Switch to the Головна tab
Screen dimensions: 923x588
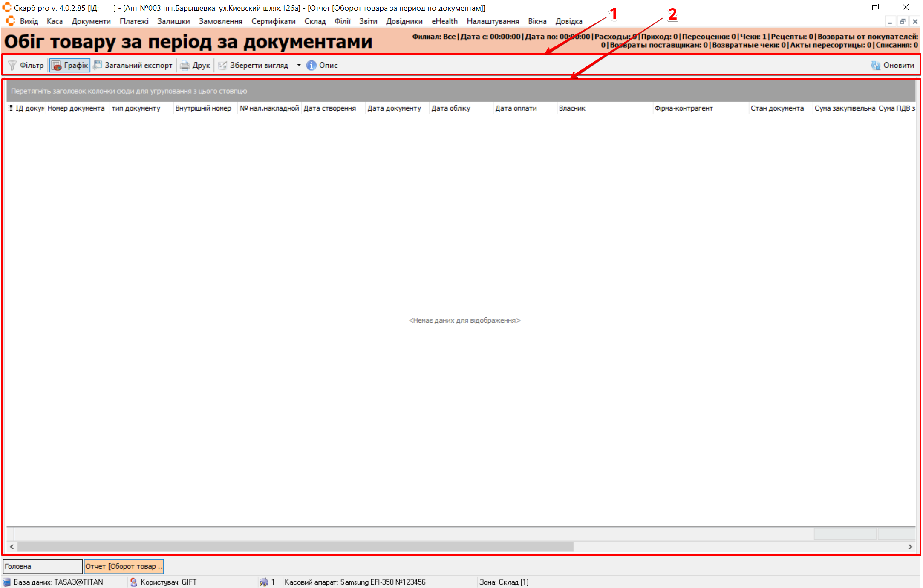point(42,566)
